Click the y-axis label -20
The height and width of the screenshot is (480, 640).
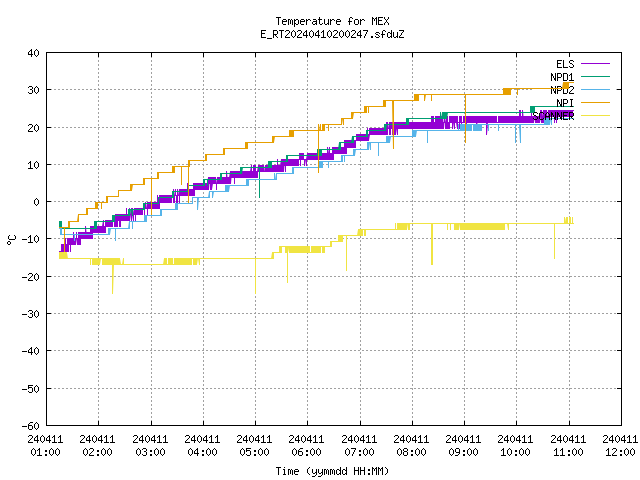click(31, 277)
